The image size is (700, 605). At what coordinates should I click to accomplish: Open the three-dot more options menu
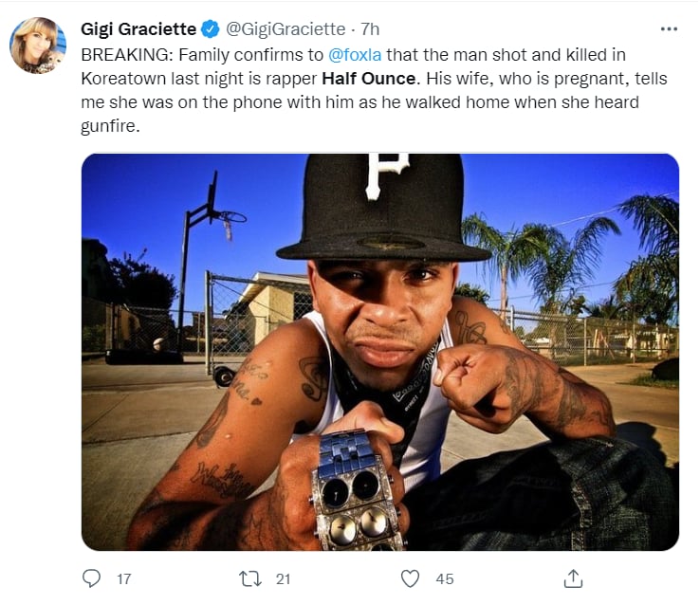point(669,29)
